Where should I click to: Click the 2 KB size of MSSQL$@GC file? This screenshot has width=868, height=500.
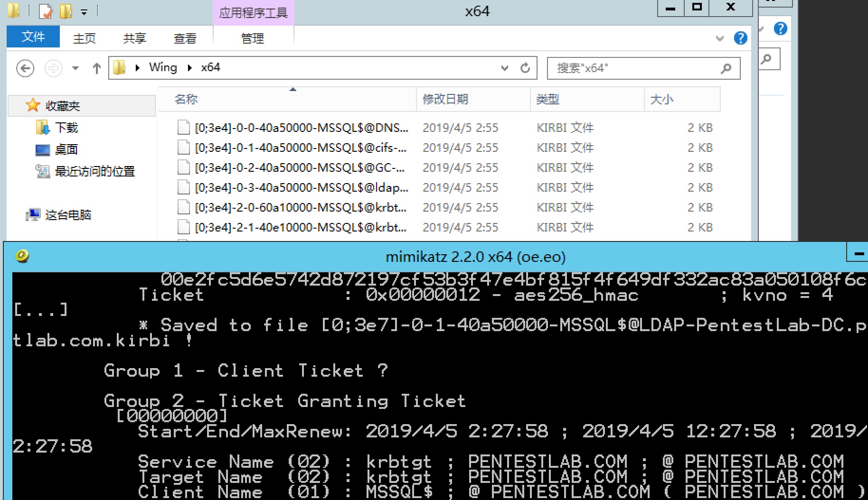tap(700, 167)
